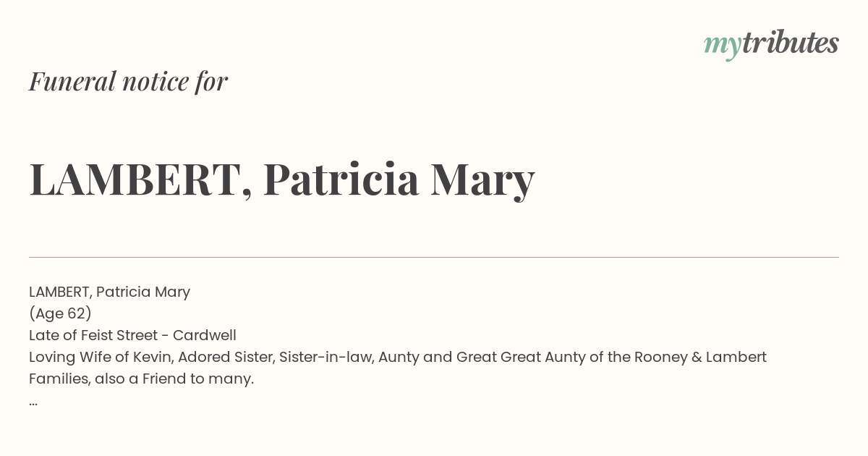
Task: Click the green "my" part of the logo
Action: pos(722,48)
